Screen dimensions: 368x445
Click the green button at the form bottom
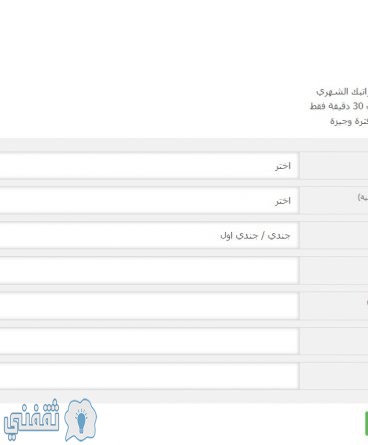click(x=366, y=423)
